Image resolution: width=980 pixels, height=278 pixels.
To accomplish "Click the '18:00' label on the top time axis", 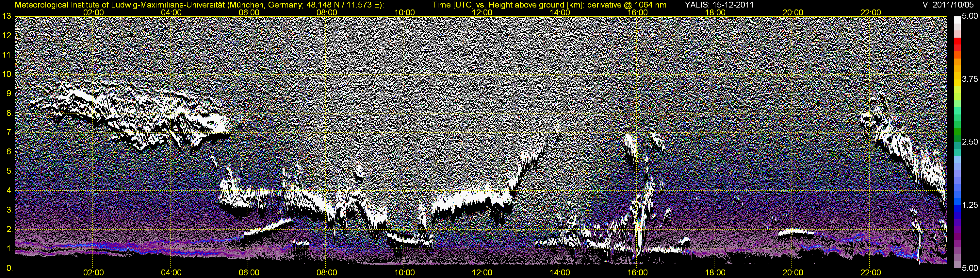I will tap(715, 12).
